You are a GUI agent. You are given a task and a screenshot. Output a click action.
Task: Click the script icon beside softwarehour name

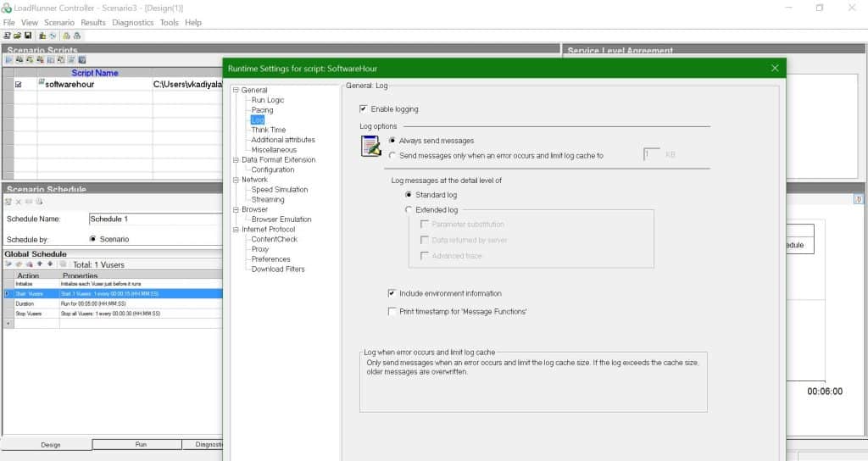(41, 82)
